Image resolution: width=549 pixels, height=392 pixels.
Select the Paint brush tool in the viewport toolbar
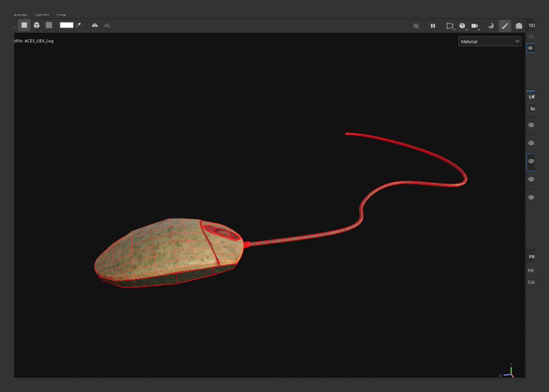tap(505, 25)
